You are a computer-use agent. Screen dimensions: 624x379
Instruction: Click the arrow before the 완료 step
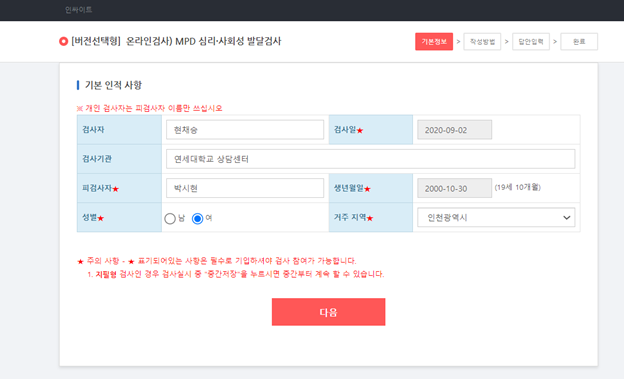tap(555, 41)
